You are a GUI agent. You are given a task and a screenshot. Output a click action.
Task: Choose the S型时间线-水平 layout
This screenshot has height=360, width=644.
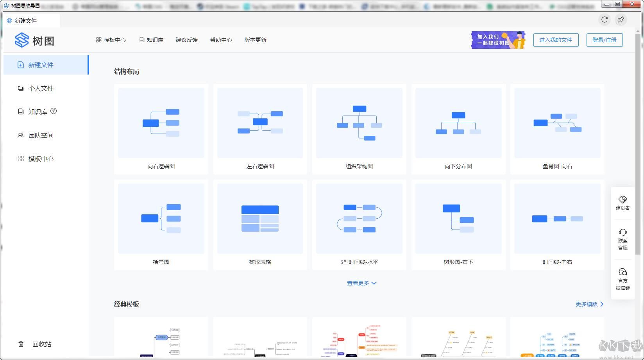[x=359, y=225]
